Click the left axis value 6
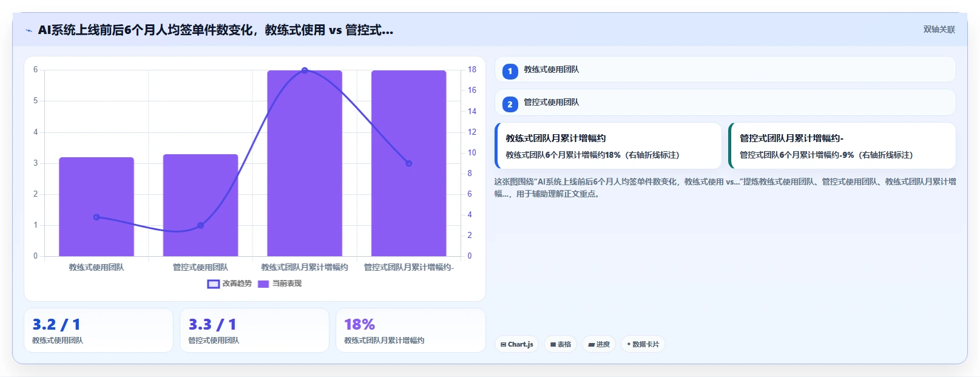This screenshot has width=980, height=377. [x=35, y=70]
